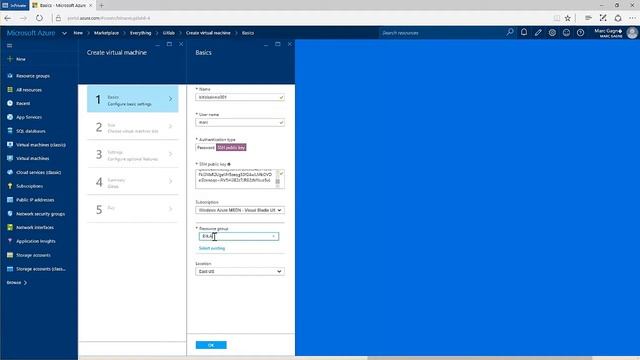The height and width of the screenshot is (360, 640).
Task: Click the browser back button
Action: click(x=8, y=18)
